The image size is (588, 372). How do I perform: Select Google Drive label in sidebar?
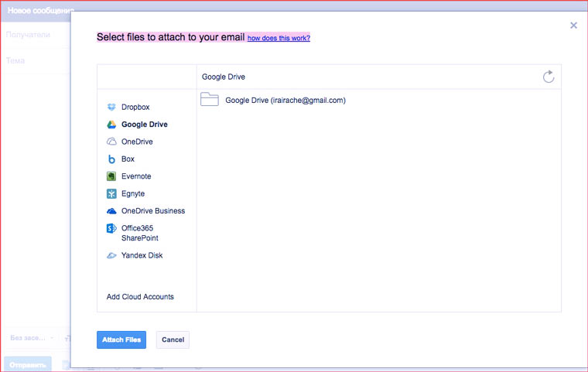[145, 125]
